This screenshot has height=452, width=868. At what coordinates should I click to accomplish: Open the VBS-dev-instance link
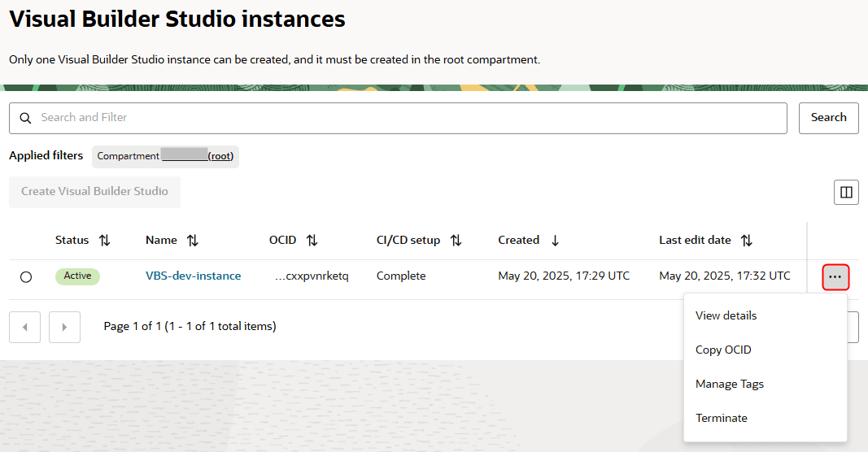tap(193, 276)
